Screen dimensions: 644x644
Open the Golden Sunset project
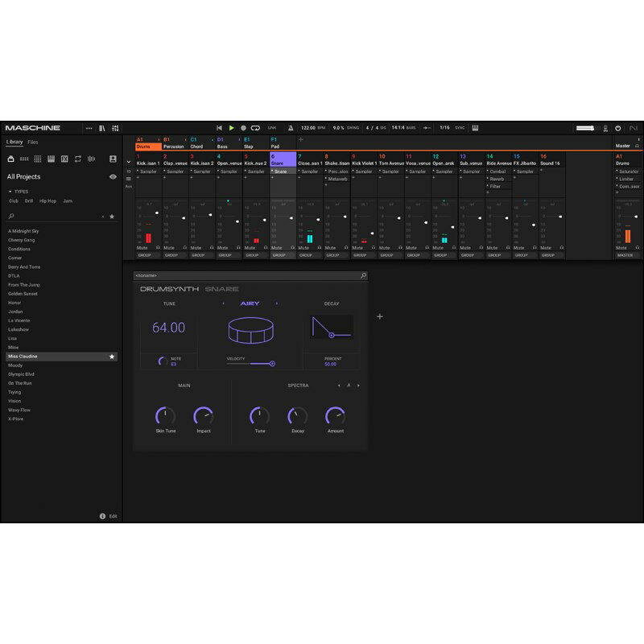(x=23, y=293)
